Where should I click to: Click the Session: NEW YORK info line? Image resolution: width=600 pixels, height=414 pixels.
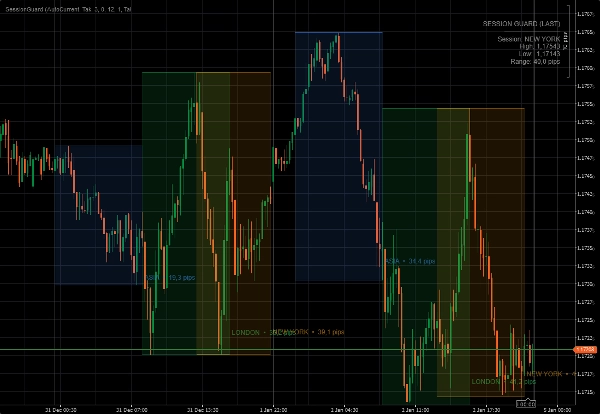tap(530, 38)
